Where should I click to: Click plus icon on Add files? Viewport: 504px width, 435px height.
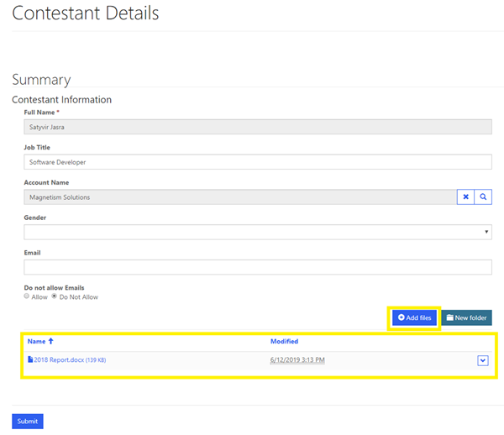402,318
